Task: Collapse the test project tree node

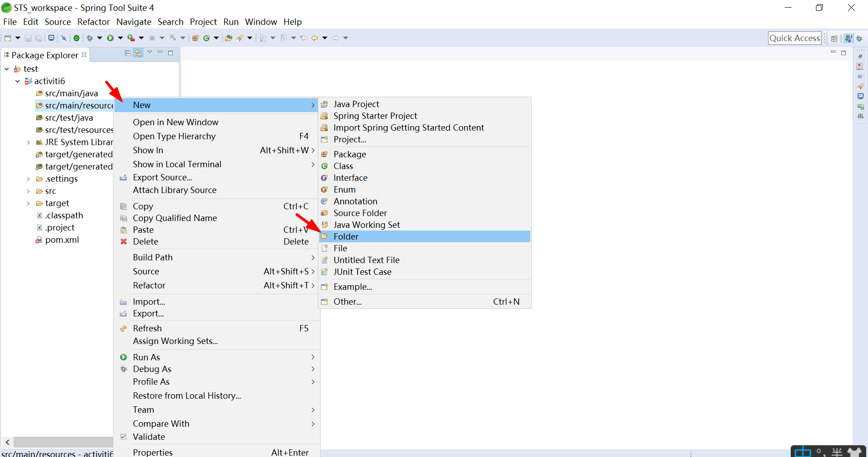Action: [x=7, y=69]
